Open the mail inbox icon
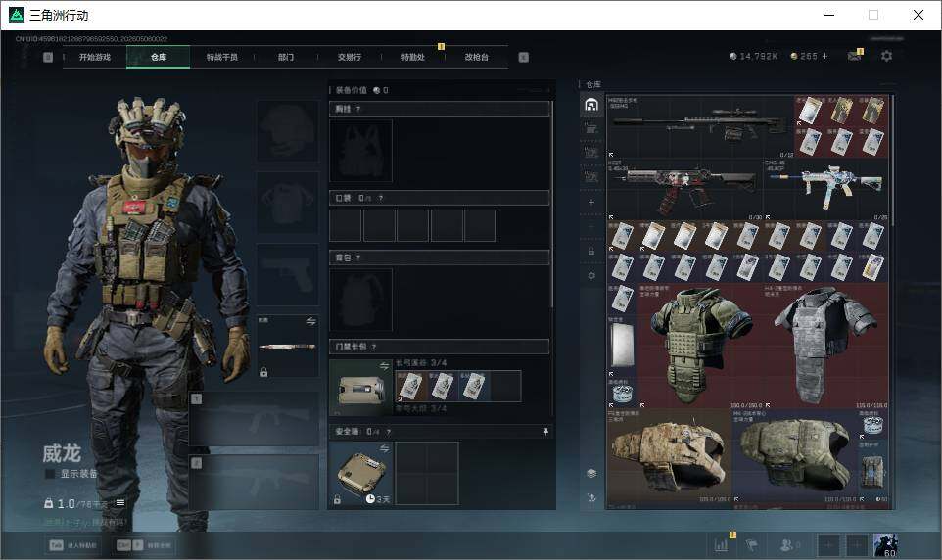Image resolution: width=942 pixels, height=560 pixels. (x=854, y=56)
